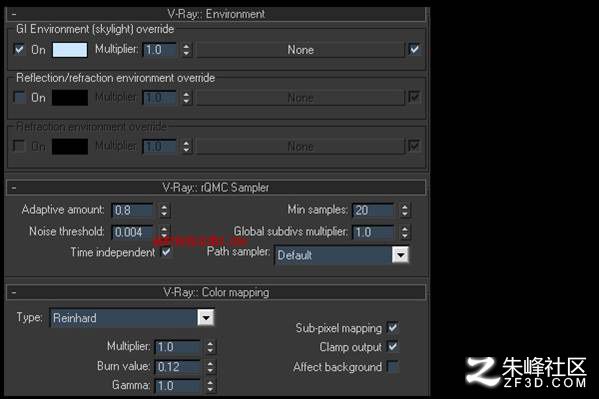Click Refraction environment None map button
599x399 pixels.
(300, 146)
